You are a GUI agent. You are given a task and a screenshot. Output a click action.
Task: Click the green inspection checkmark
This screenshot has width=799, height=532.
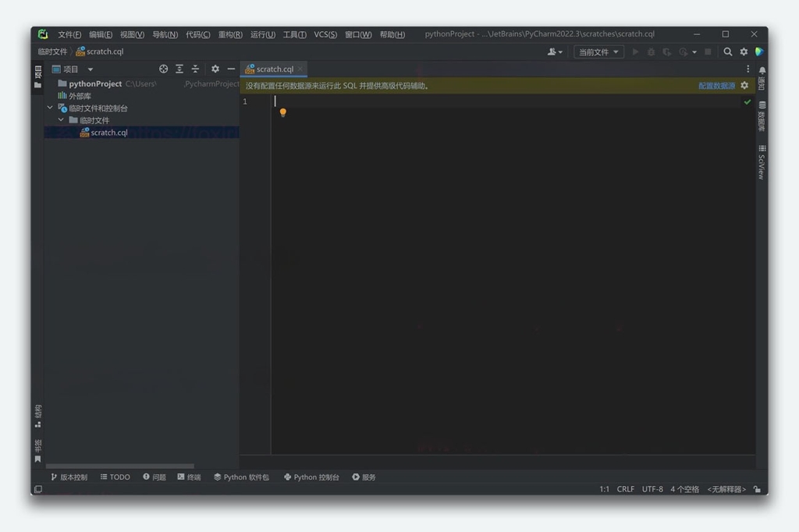coord(747,102)
